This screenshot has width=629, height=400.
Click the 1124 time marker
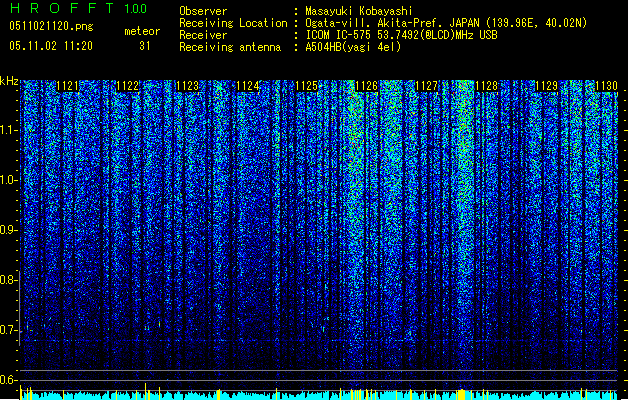(x=248, y=86)
